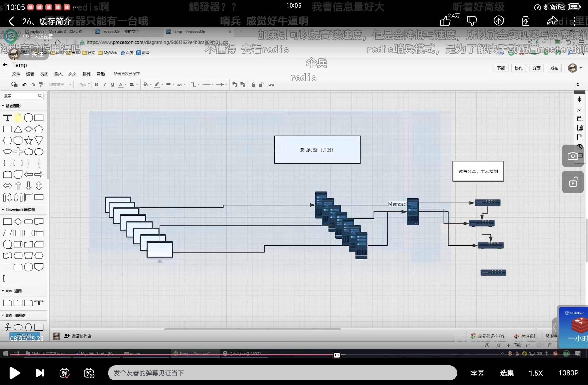Click the 下载 download button

tap(501, 68)
